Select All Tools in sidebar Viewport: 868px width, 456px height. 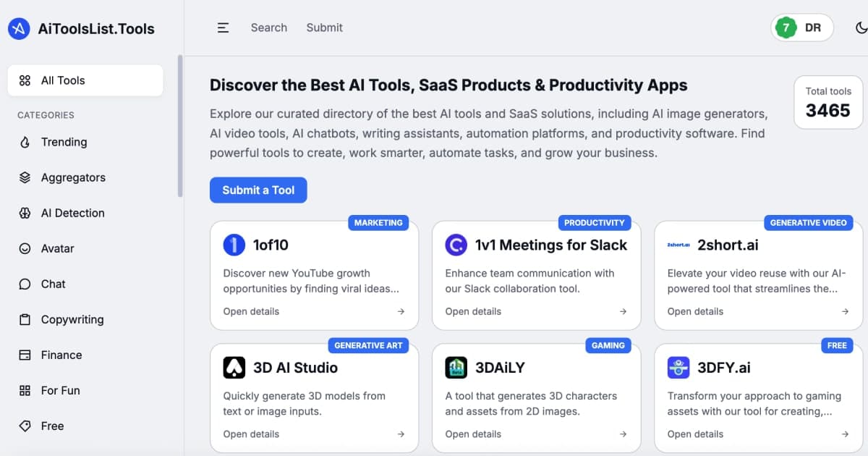[x=85, y=80]
